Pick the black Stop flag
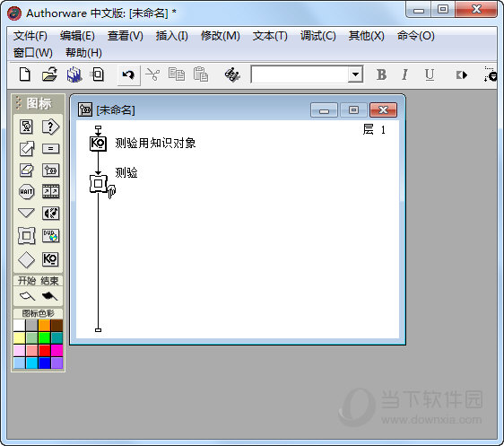504x446 pixels. pos(49,296)
